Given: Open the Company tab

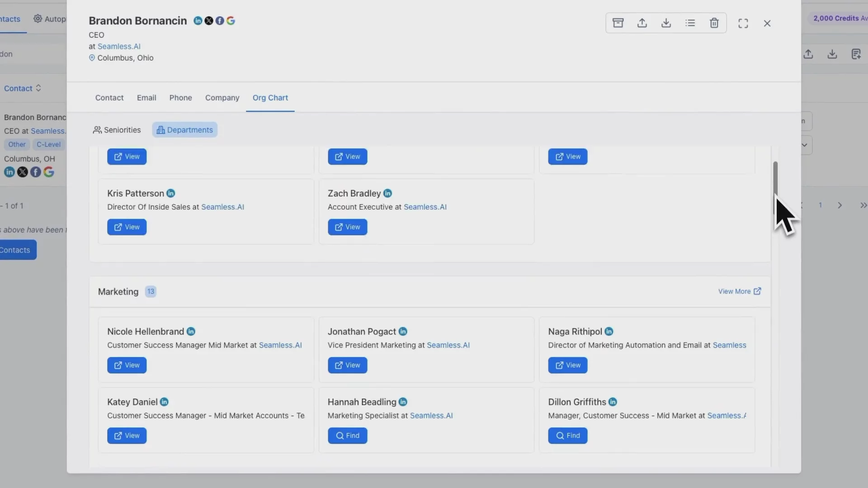Looking at the screenshot, I should [x=222, y=98].
